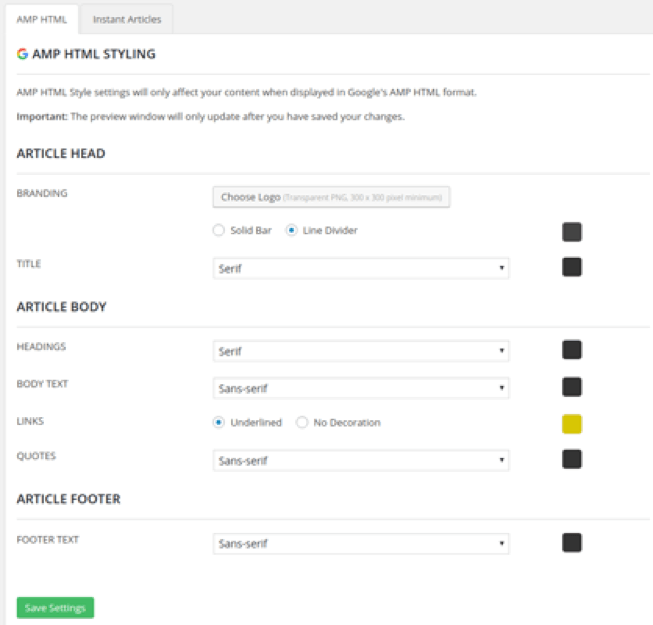Open the Headings color swatch
The height and width of the screenshot is (625, 653).
pos(572,350)
